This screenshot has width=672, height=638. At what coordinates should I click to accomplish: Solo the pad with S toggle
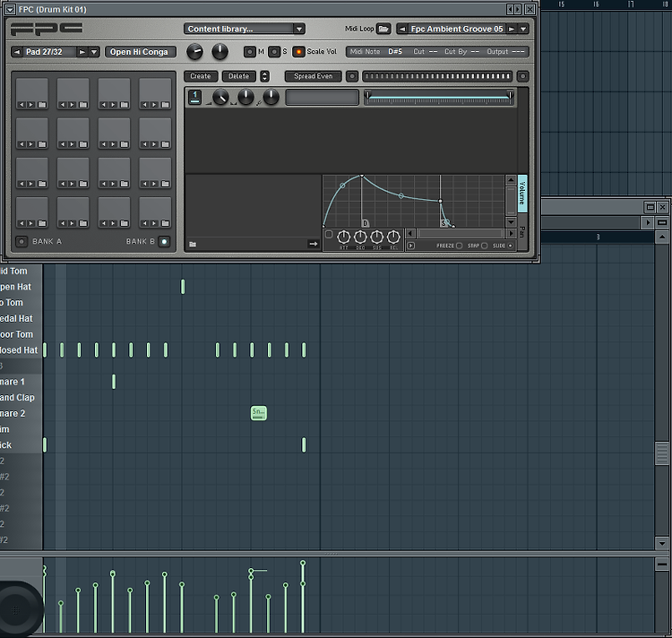click(274, 52)
